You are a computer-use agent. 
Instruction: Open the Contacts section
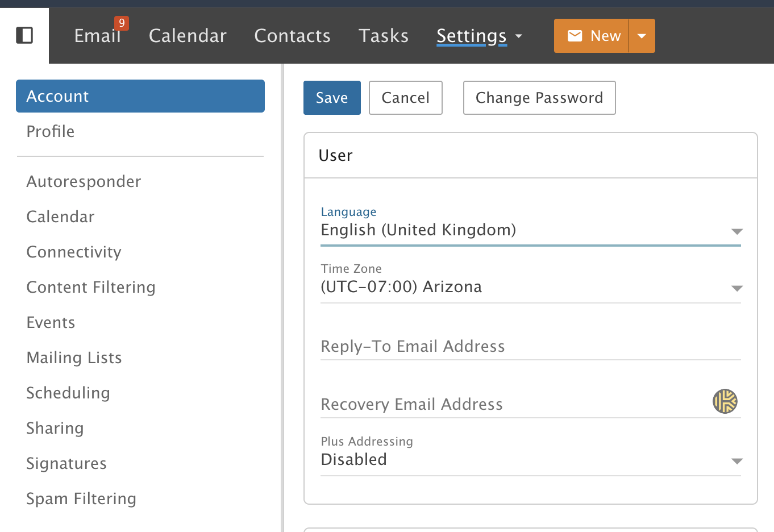pyautogui.click(x=292, y=36)
